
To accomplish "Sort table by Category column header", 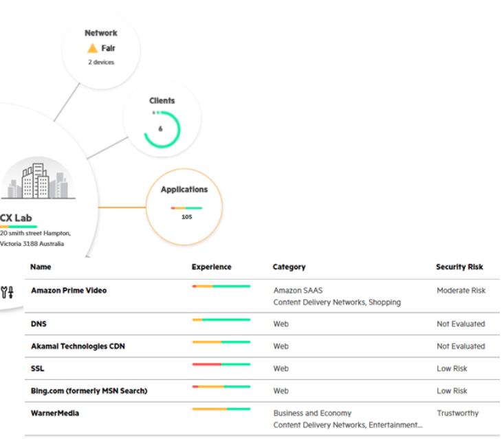I will point(289,267).
